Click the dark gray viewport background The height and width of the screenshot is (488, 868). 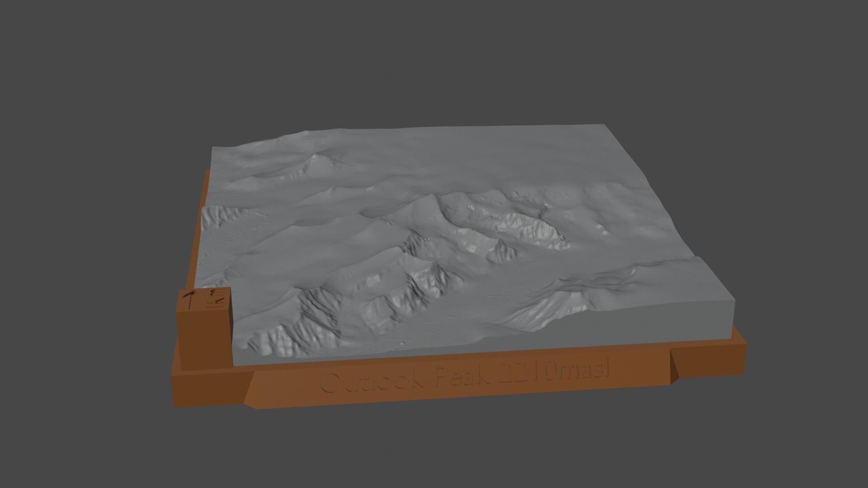(x=90, y=90)
